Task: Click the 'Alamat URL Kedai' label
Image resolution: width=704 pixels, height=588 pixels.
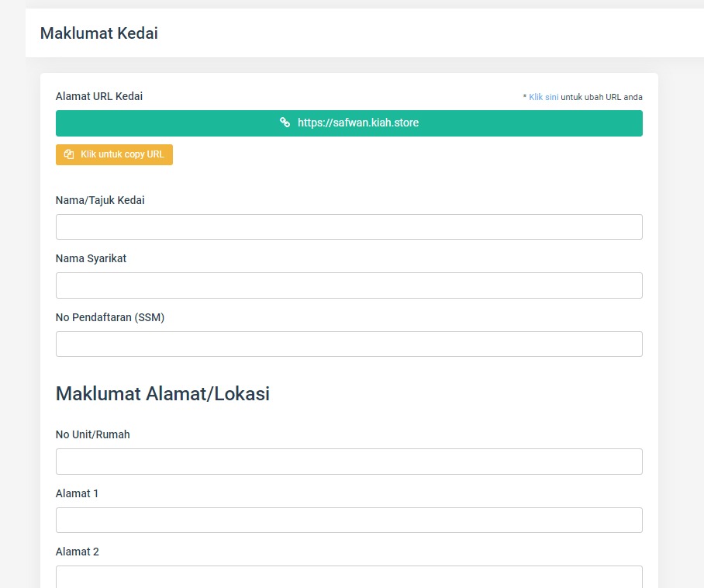Action: coord(99,96)
